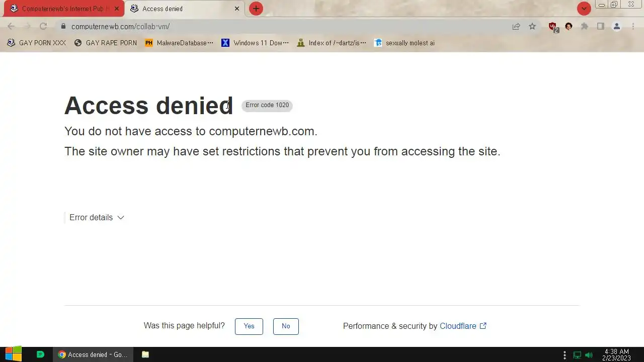
Task: Reload the page with the refresh icon
Action: pos(43,26)
